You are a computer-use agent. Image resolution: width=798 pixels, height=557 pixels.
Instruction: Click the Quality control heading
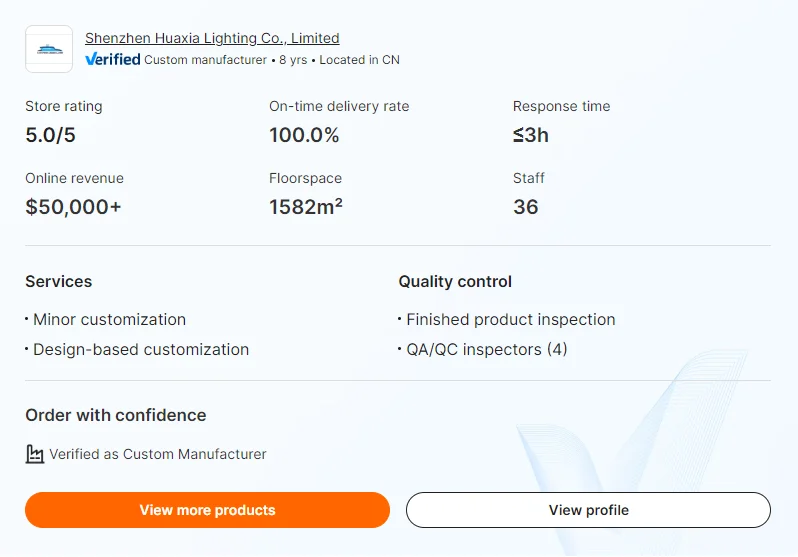pyautogui.click(x=455, y=282)
